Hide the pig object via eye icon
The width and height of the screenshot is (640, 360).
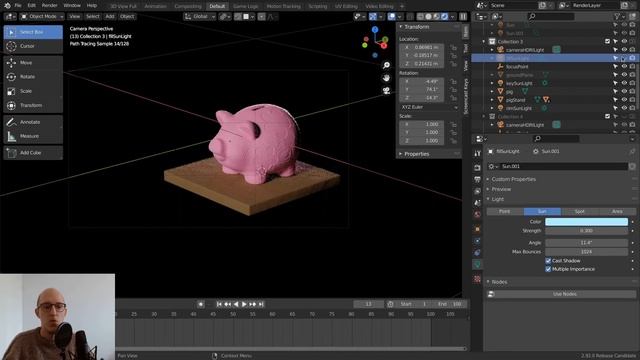[x=624, y=91]
